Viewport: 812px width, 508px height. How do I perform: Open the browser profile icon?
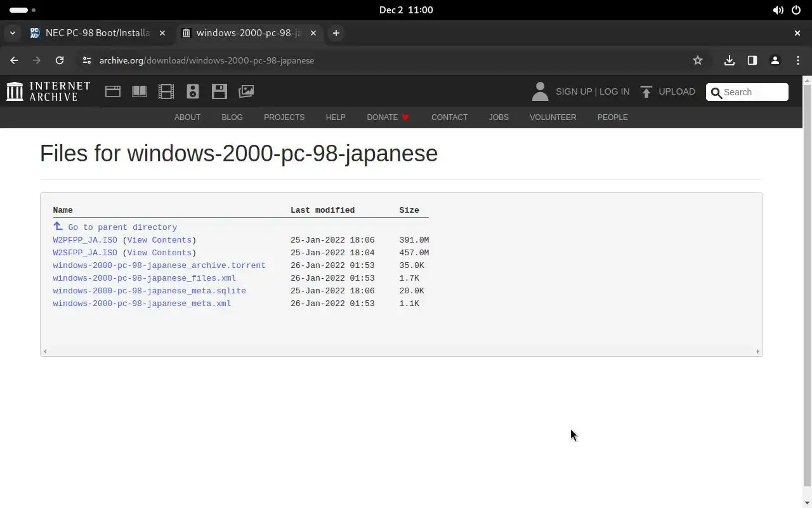point(775,60)
